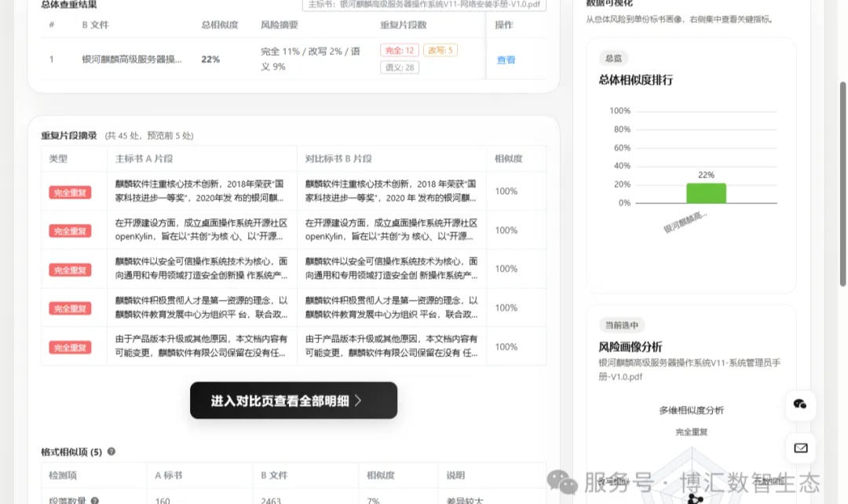Screen dimensions: 848x504
Task: Click the 相似度 header in fragment table
Action: [508, 159]
